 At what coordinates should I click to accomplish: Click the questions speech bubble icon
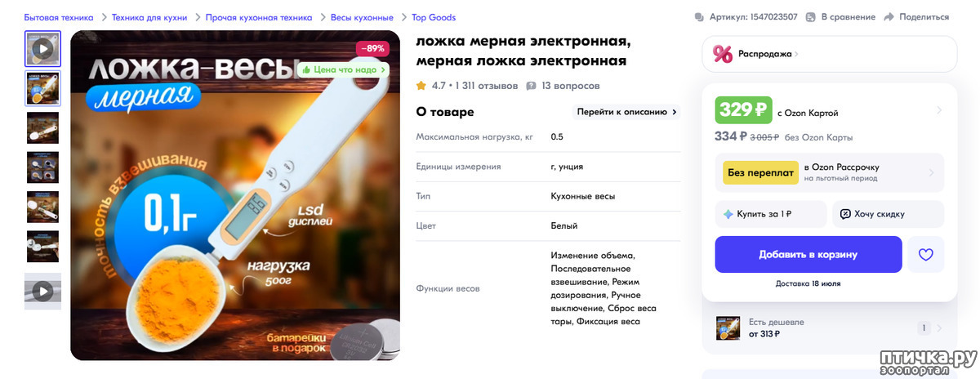pos(532,86)
